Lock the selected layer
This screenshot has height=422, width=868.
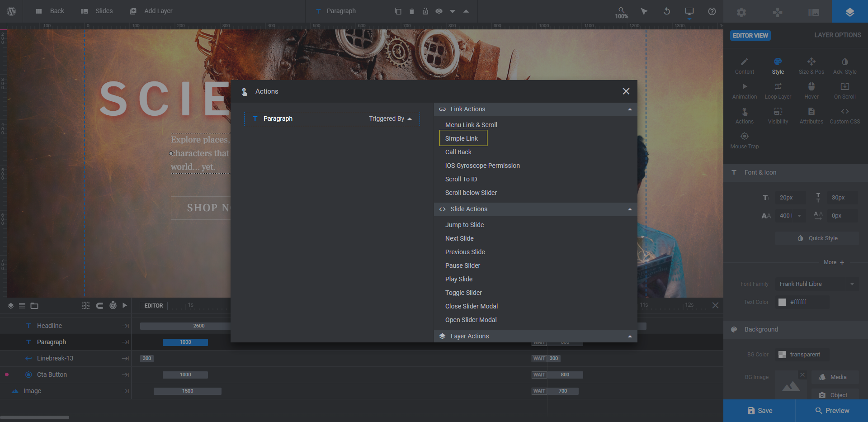(425, 11)
